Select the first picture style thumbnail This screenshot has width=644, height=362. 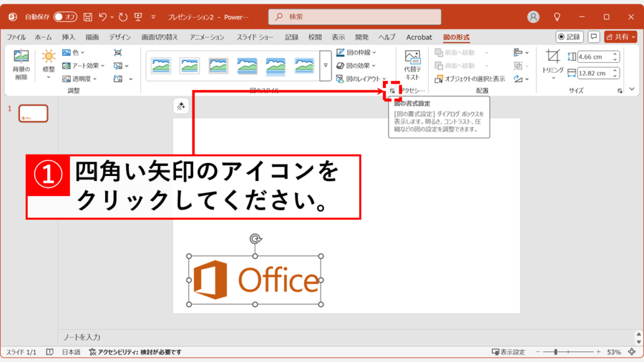161,65
